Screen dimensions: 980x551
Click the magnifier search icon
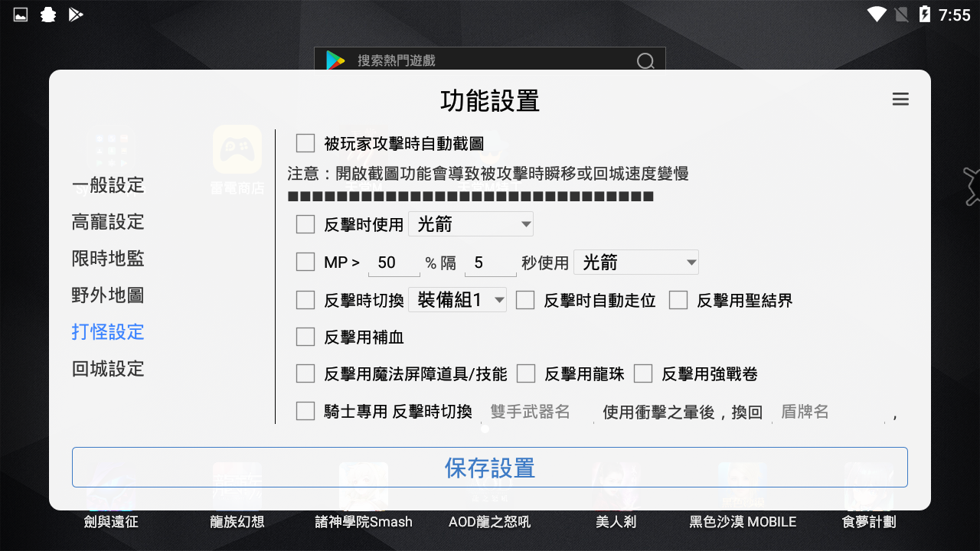pyautogui.click(x=645, y=60)
